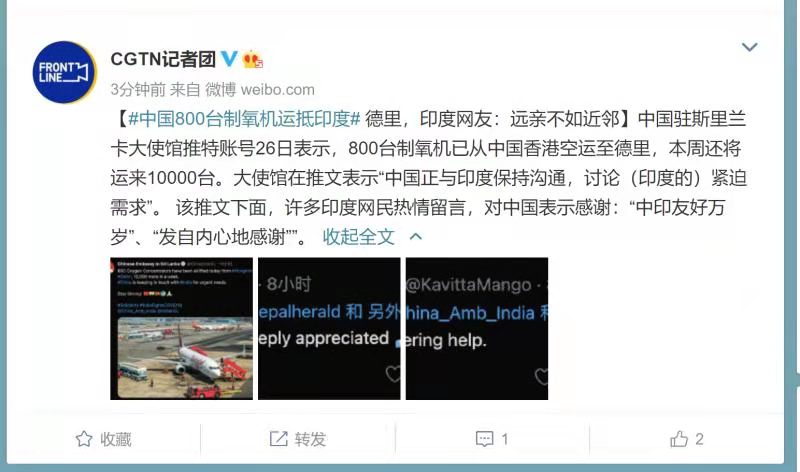Image resolution: width=800 pixels, height=472 pixels.
Task: Follow the 微博 weibo.com source link
Action: (x=260, y=90)
